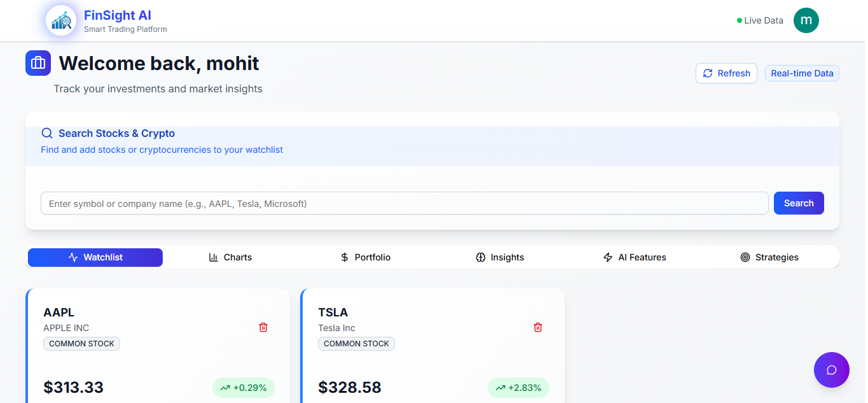868x403 pixels.
Task: Open the user avatar "m" menu
Action: 806,20
